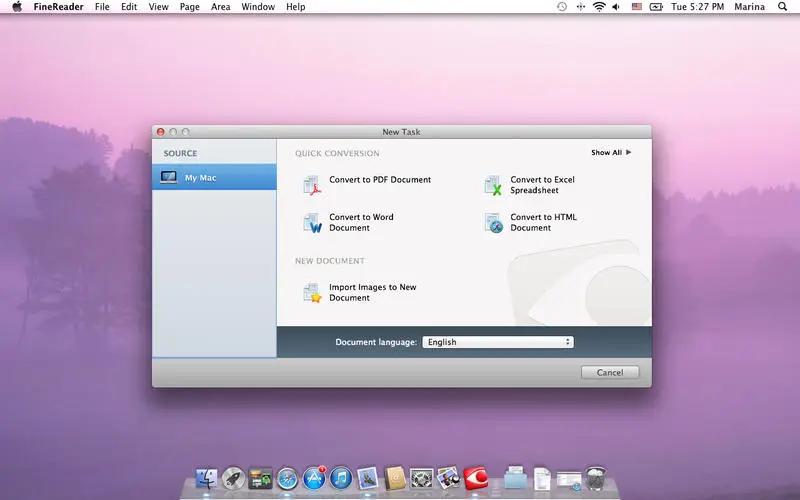Viewport: 800px width, 500px height.
Task: Click the Convert to Excel Spreadsheet icon
Action: pos(493,185)
